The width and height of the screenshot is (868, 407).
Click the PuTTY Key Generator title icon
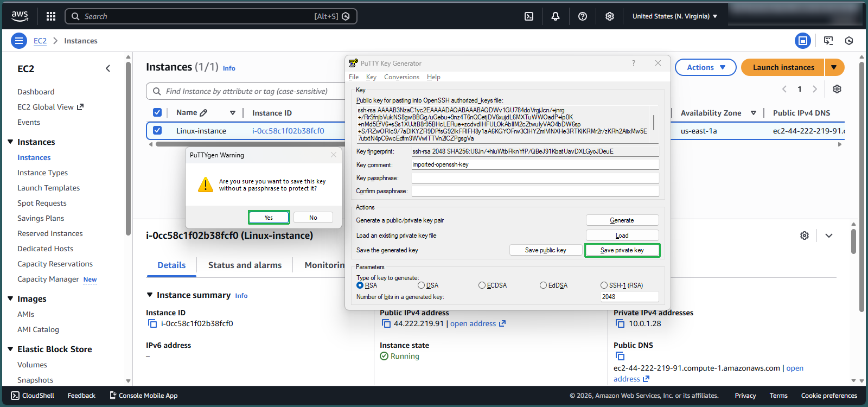click(x=354, y=63)
